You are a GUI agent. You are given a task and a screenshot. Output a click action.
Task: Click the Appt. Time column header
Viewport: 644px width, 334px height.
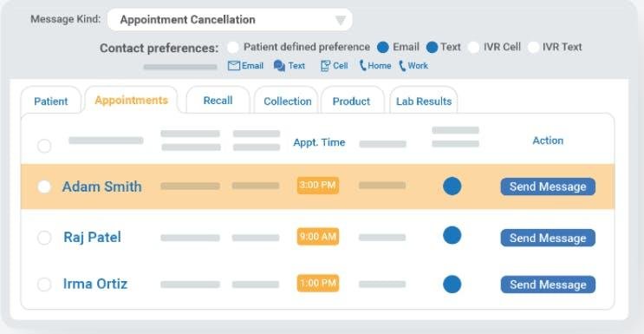[319, 142]
